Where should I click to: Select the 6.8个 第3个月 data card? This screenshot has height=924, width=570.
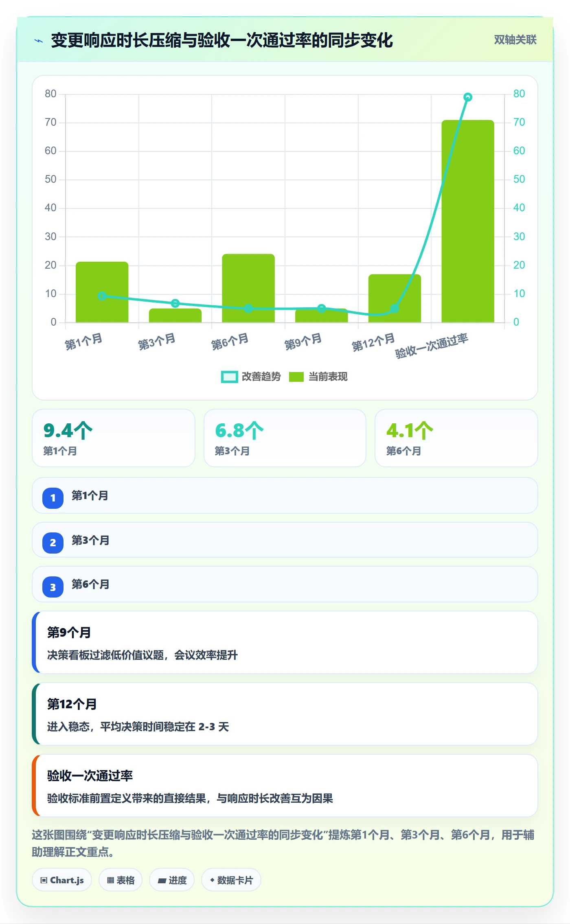pyautogui.click(x=285, y=438)
